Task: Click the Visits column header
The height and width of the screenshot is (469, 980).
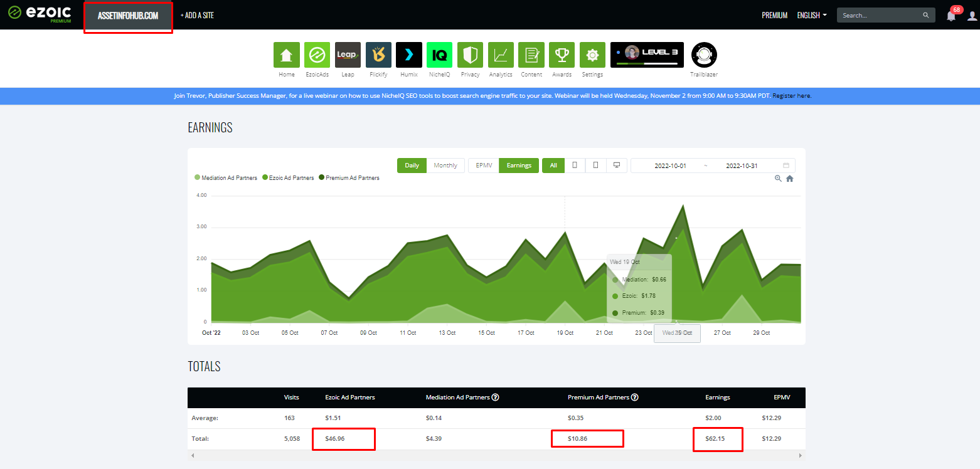Action: pos(291,397)
